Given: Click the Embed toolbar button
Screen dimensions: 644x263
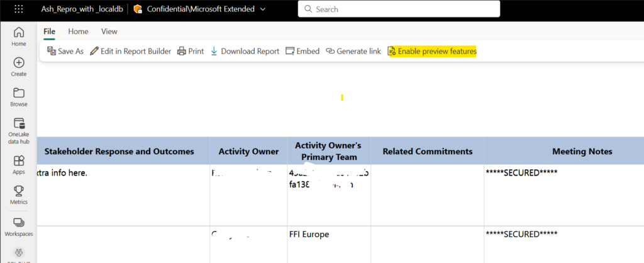Looking at the screenshot, I should point(303,51).
